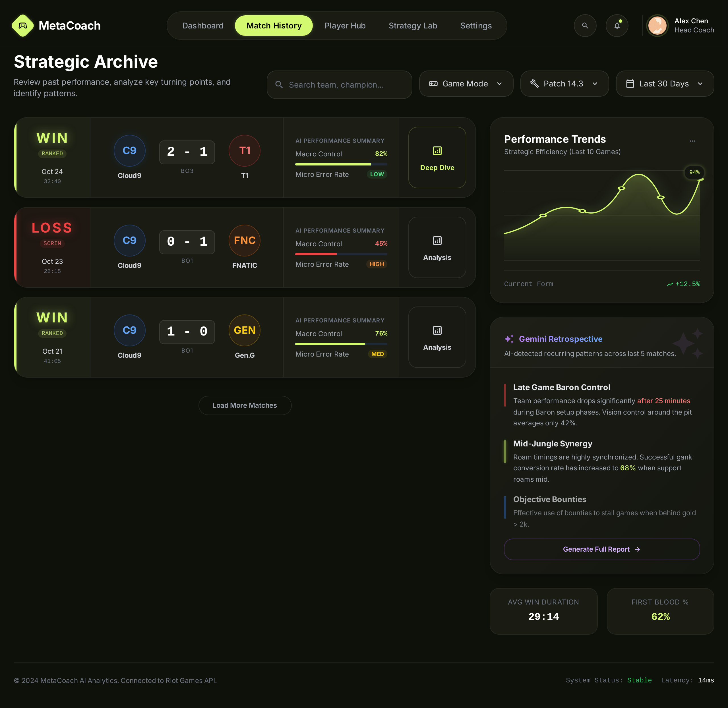Switch to the Dashboard tab

203,26
